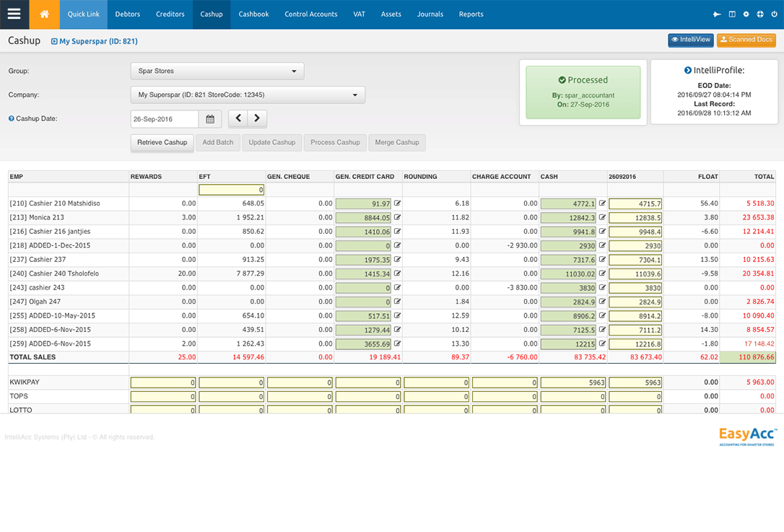The height and width of the screenshot is (532, 784).
Task: Edit cash amount for employee 258
Action: point(603,329)
